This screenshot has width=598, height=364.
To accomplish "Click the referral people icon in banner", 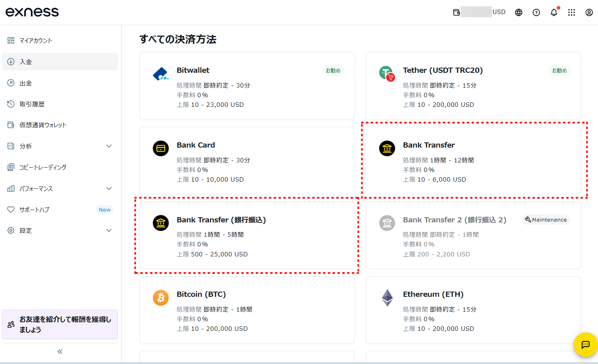I will pyautogui.click(x=11, y=324).
